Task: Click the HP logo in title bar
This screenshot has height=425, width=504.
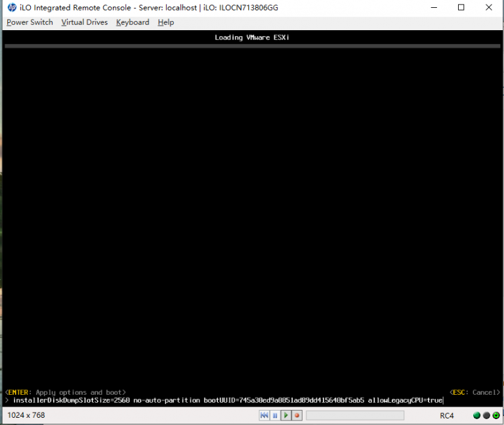Action: pos(12,7)
